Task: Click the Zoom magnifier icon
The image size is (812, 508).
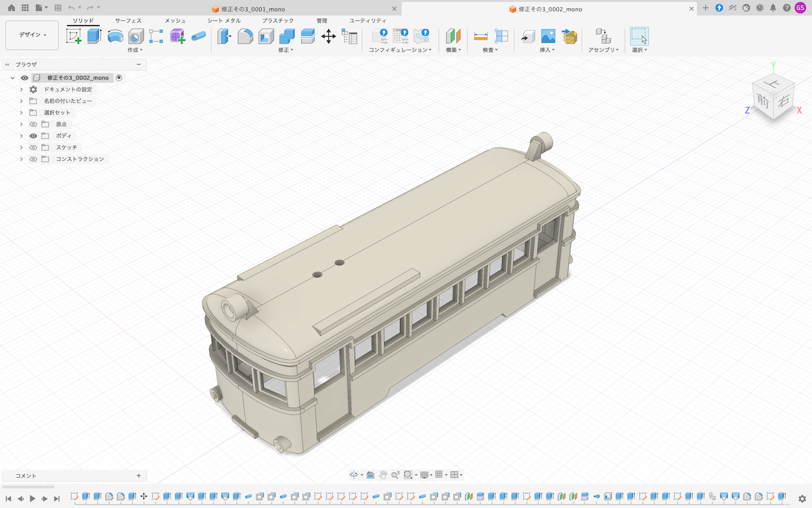Action: coord(395,475)
